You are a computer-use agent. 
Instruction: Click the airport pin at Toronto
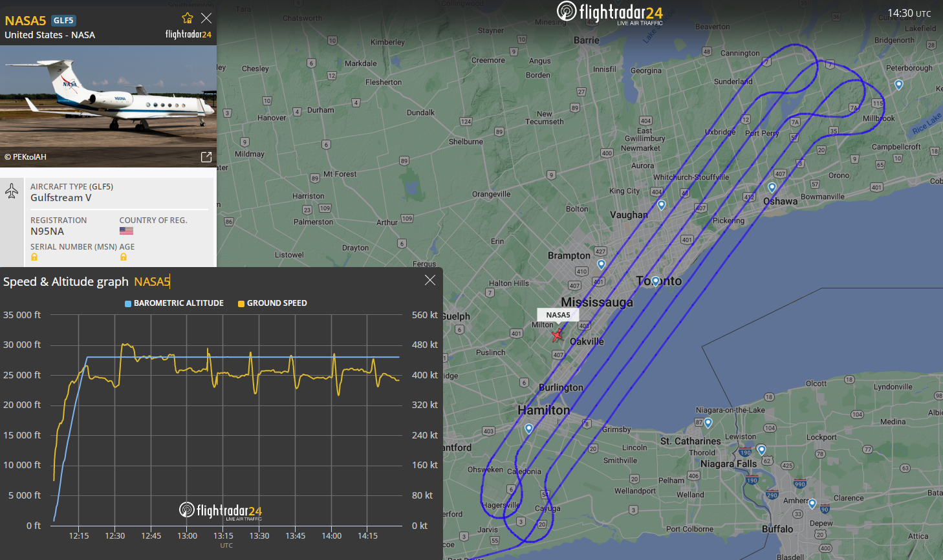[x=656, y=281]
